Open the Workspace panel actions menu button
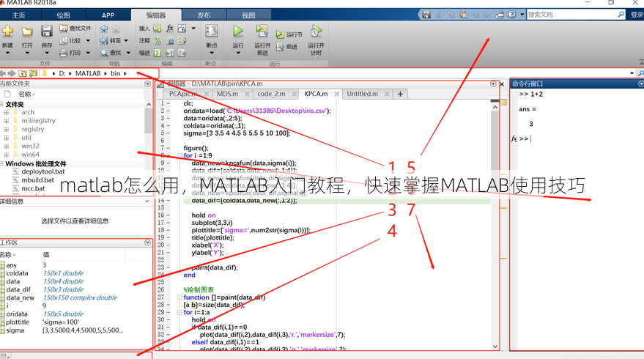 (x=147, y=243)
